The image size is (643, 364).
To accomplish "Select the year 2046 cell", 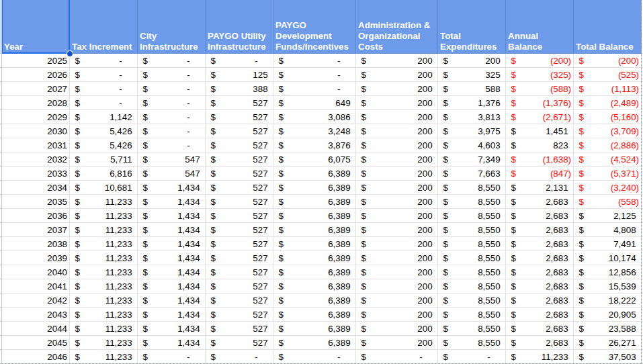I will 36,357.
